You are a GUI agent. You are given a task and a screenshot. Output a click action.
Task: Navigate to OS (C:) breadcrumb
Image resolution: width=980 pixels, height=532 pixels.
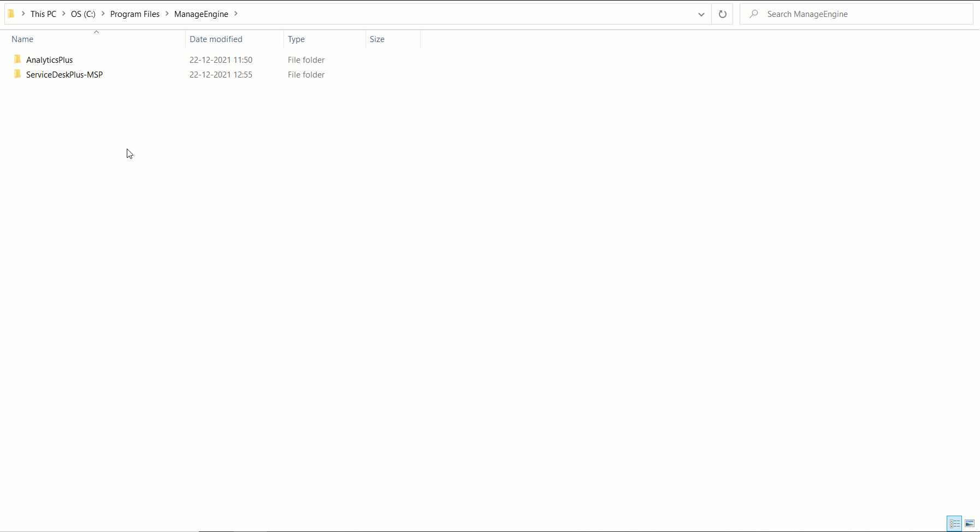click(x=83, y=14)
